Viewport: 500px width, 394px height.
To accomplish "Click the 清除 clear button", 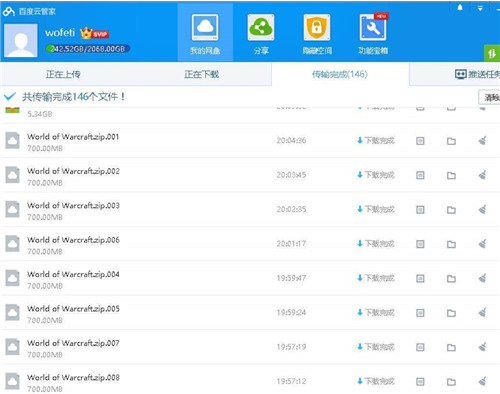I will pyautogui.click(x=489, y=97).
